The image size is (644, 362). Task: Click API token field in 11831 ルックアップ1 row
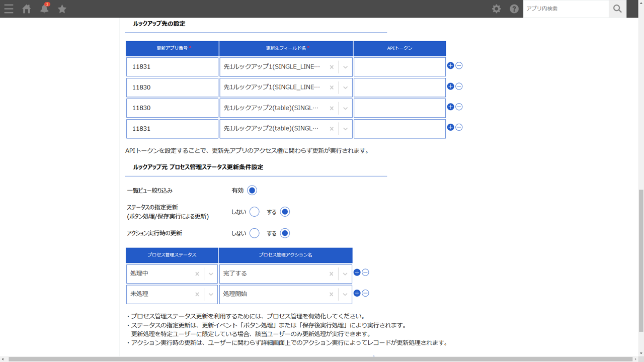(399, 67)
